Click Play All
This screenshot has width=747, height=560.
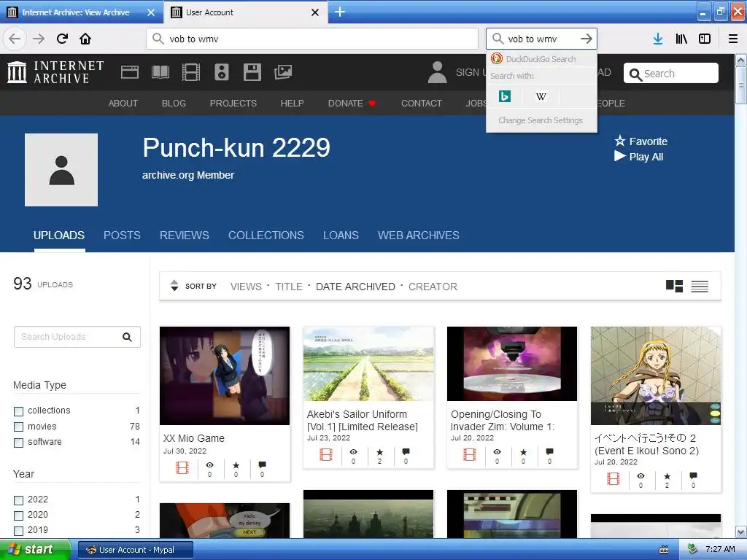[638, 157]
